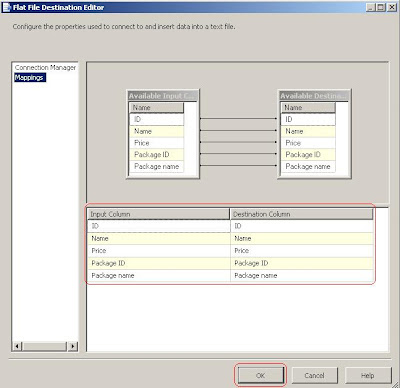
Task: Click the OK button
Action: (260, 375)
